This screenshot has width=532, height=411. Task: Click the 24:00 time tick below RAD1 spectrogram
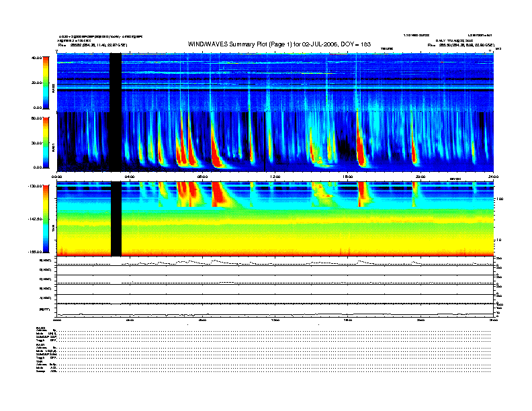[x=493, y=177]
